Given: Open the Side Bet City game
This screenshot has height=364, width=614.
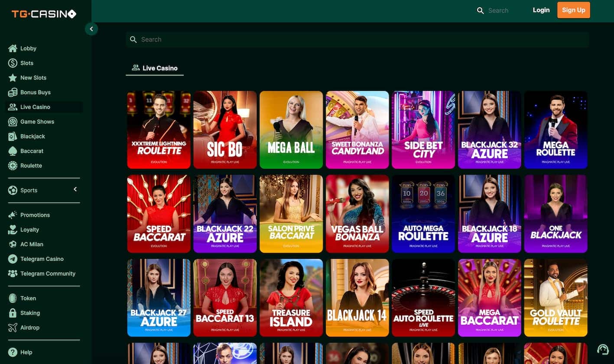Looking at the screenshot, I should point(423,130).
